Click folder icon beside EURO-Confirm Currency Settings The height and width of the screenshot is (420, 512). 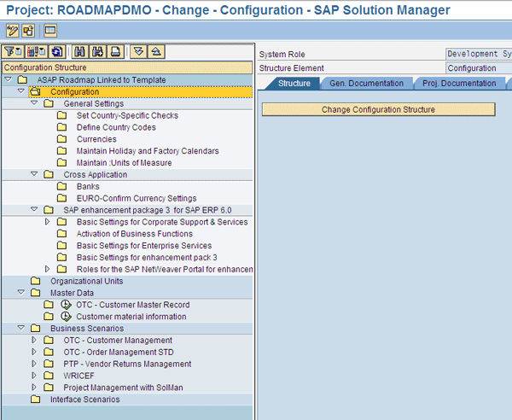(x=61, y=198)
